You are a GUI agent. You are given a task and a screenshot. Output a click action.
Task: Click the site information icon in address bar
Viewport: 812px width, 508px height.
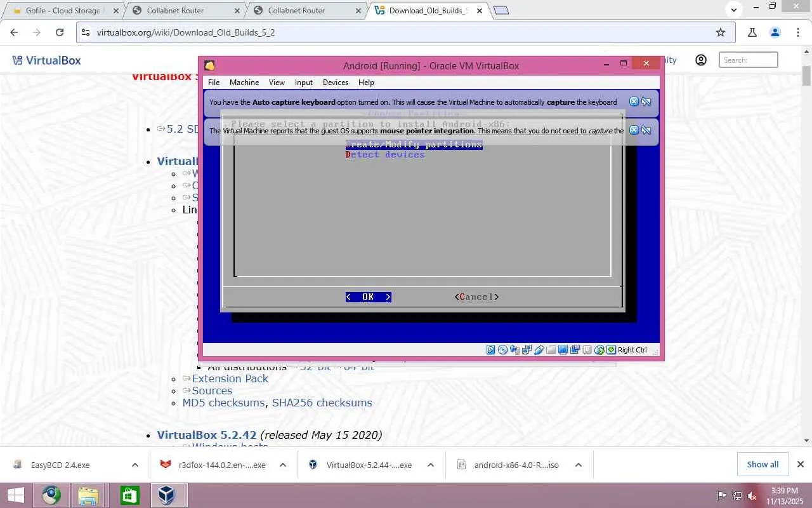(x=86, y=32)
